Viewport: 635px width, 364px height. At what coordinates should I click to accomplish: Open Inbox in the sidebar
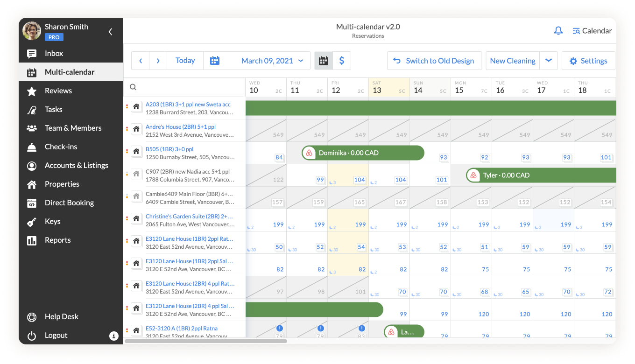click(x=54, y=54)
